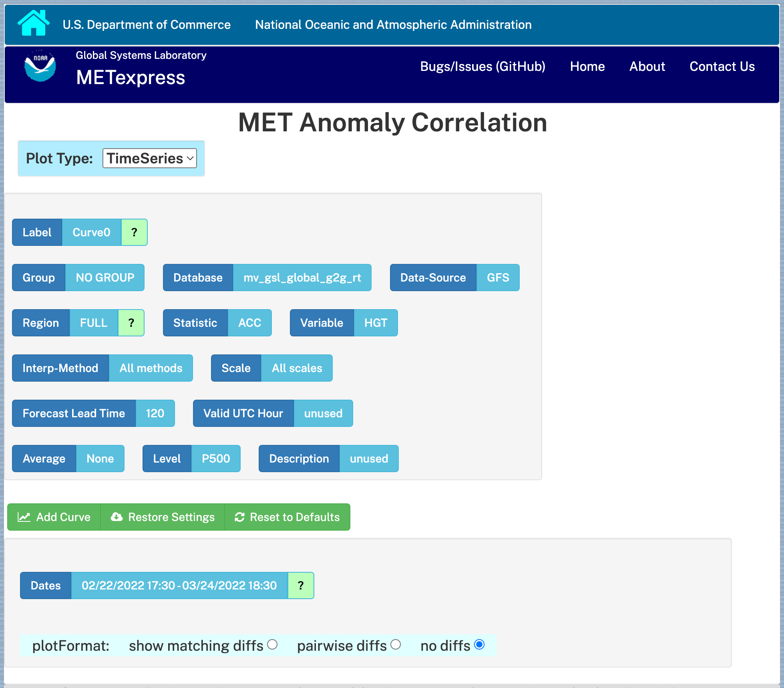Open the About page
The image size is (784, 688).
647,66
